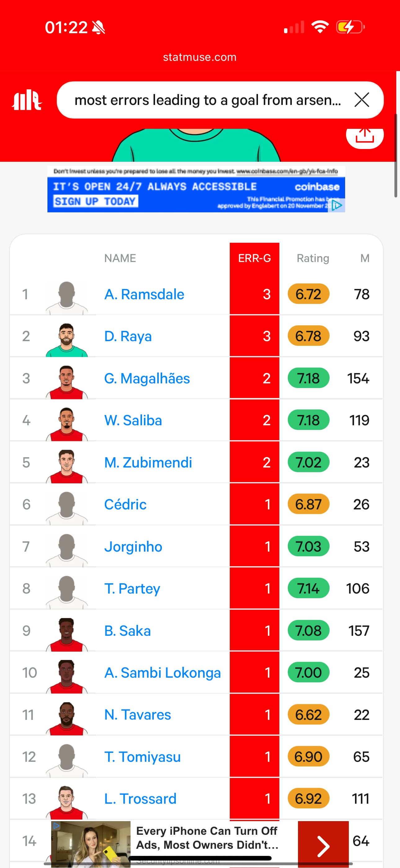
Task: Tap the share export icon
Action: tap(364, 137)
